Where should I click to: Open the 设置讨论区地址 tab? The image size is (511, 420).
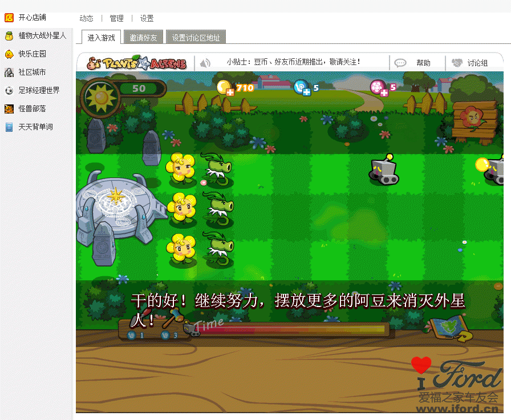pyautogui.click(x=196, y=38)
